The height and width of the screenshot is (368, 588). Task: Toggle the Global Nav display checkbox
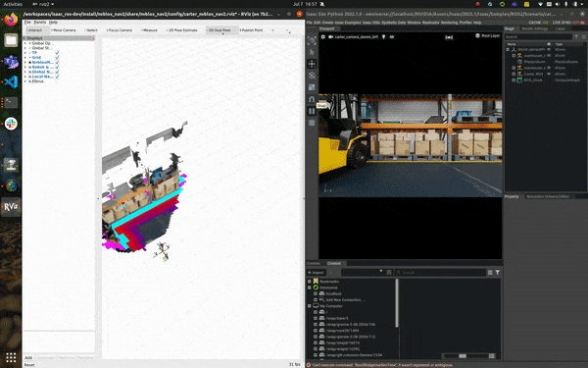point(57,72)
